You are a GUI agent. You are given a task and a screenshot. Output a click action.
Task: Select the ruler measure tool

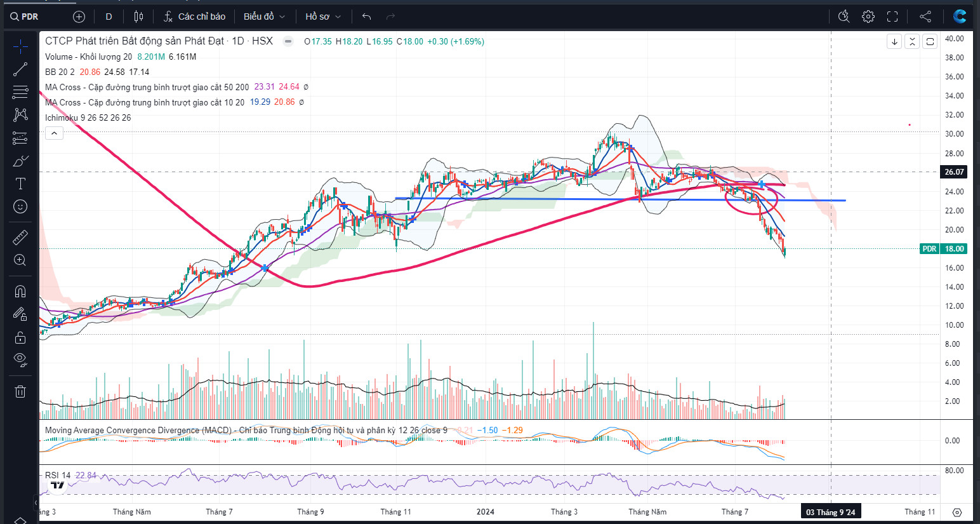coord(20,238)
